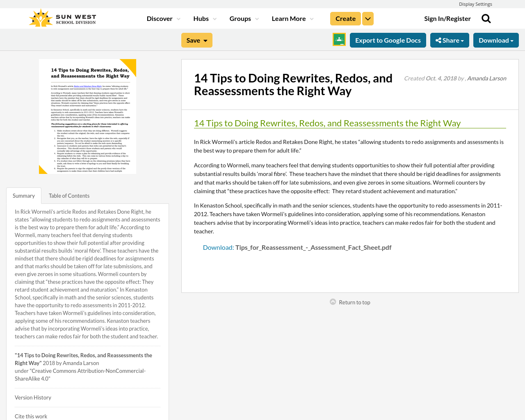Switch to the Table of Contents tab
This screenshot has height=420, width=525.
[69, 195]
